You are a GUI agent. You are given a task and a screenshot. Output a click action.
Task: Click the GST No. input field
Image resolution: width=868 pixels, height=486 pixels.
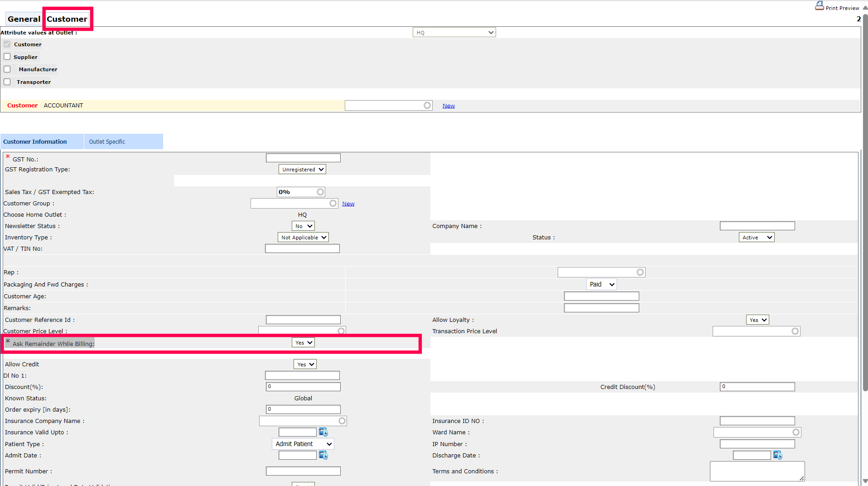[303, 158]
